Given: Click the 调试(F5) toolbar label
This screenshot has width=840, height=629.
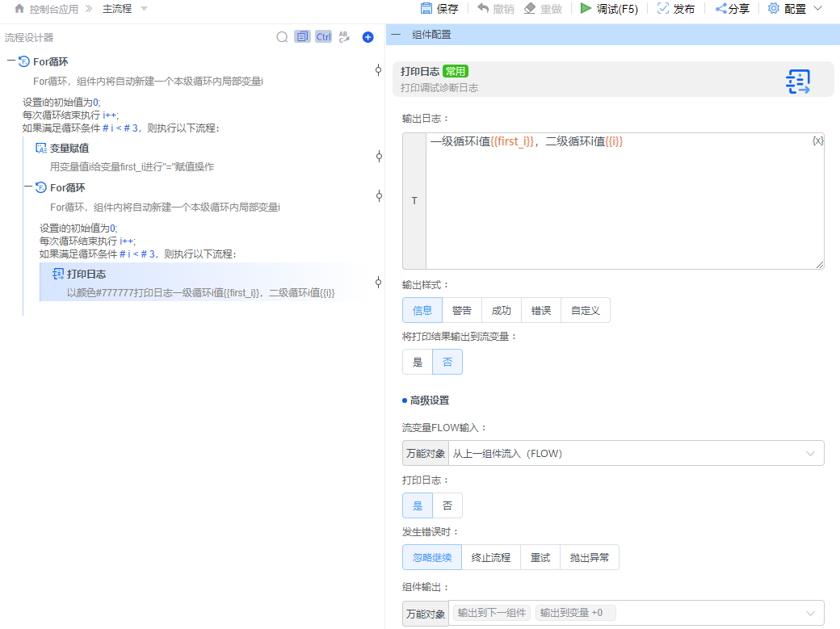Looking at the screenshot, I should pyautogui.click(x=617, y=9).
